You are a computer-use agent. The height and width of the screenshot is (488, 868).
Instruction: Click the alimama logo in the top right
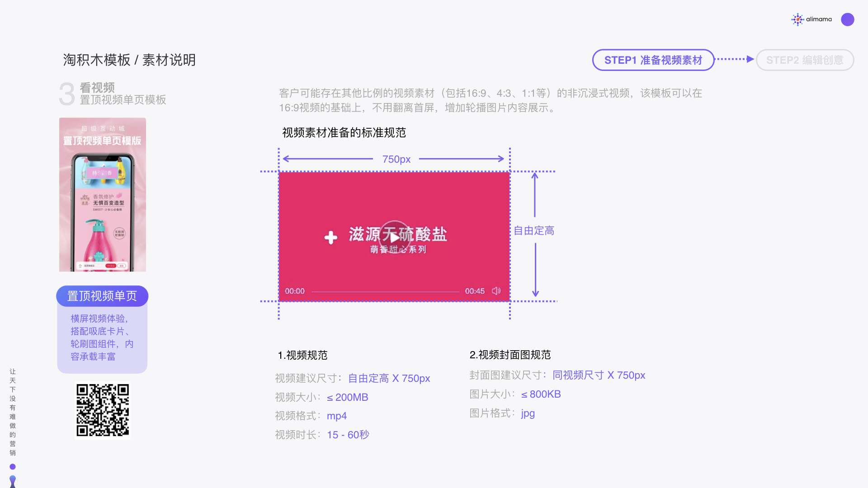[x=811, y=19]
